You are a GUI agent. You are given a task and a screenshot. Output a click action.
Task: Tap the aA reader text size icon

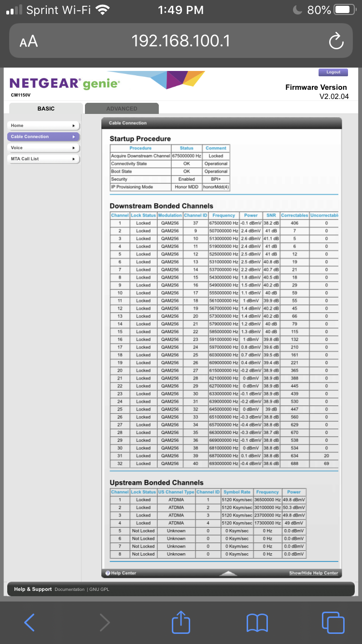[x=28, y=42]
